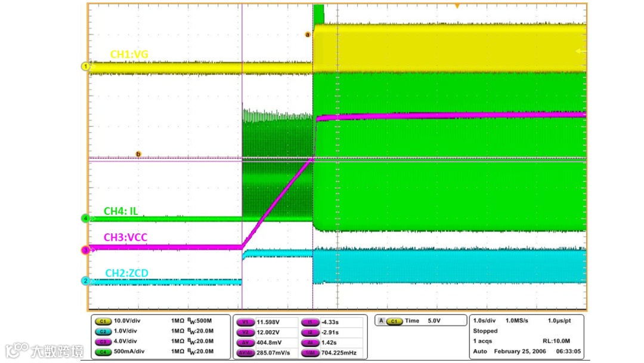This screenshot has height=363, width=644.
Task: Select the V1 cursor readout badge
Action: point(245,322)
